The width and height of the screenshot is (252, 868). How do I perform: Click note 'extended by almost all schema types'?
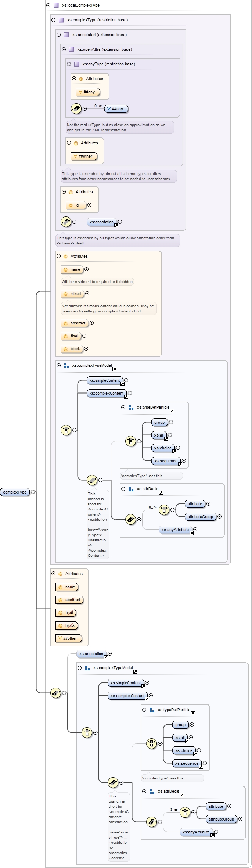point(119,176)
